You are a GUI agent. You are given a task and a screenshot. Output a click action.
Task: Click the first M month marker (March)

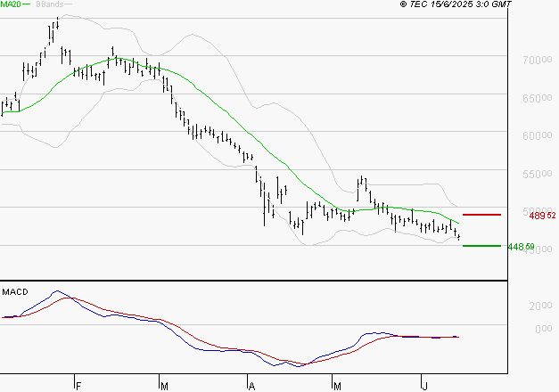(x=164, y=386)
